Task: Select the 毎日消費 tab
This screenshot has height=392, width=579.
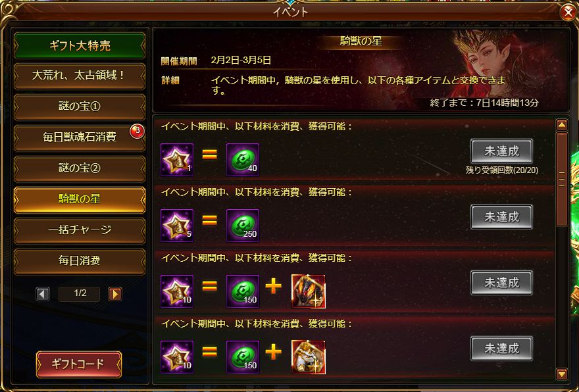Action: click(80, 261)
